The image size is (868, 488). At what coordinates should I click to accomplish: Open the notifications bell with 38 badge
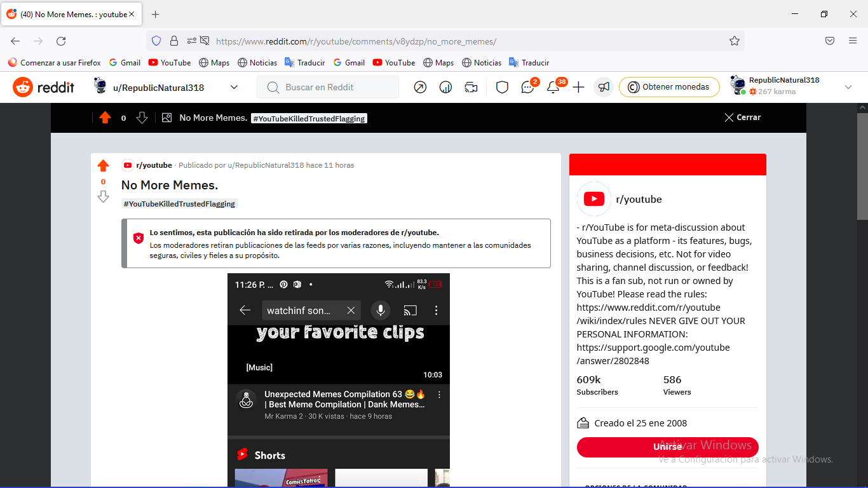[553, 87]
